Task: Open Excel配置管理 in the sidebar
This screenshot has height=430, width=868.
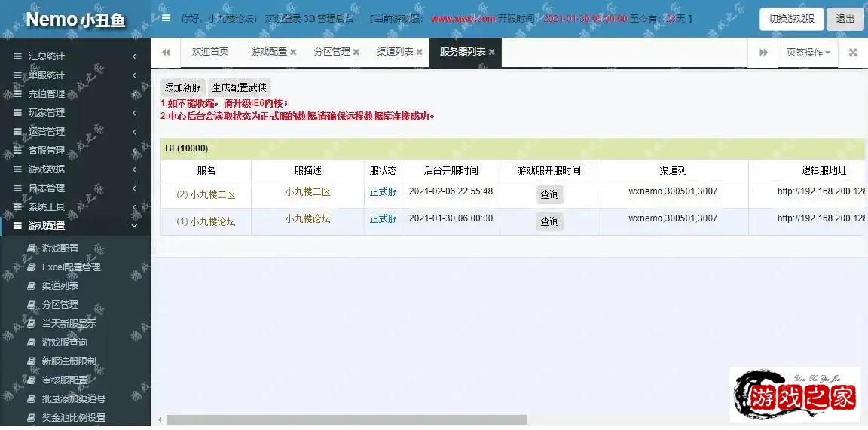Action: [x=71, y=267]
